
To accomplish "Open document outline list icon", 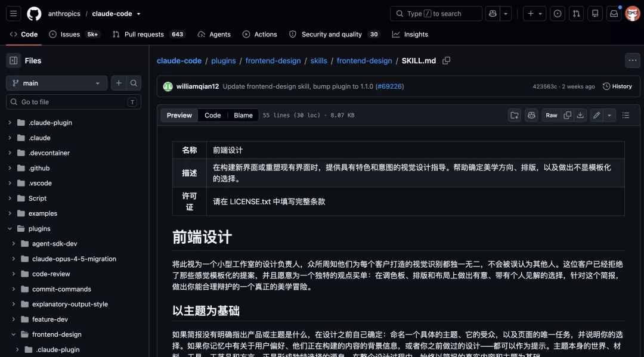I will tap(626, 115).
